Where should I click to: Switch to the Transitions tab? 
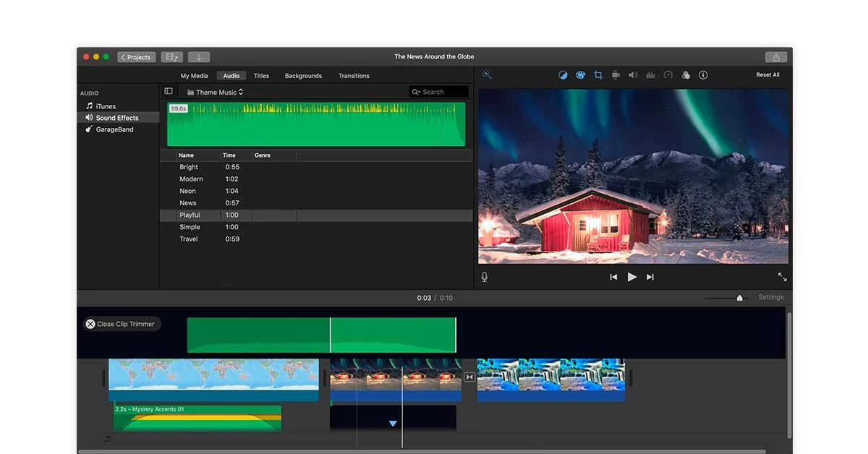354,76
